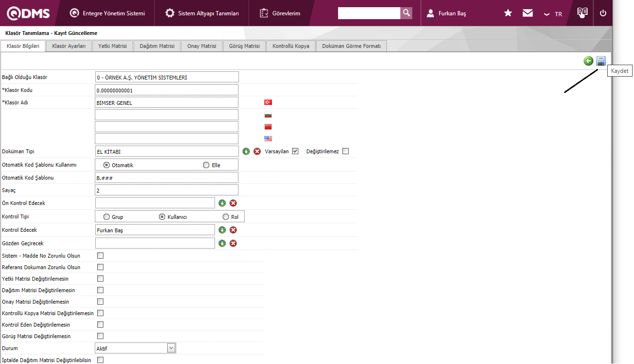
Task: Check Onay Matrisi Değiştirilemesin
Action: coord(101,302)
